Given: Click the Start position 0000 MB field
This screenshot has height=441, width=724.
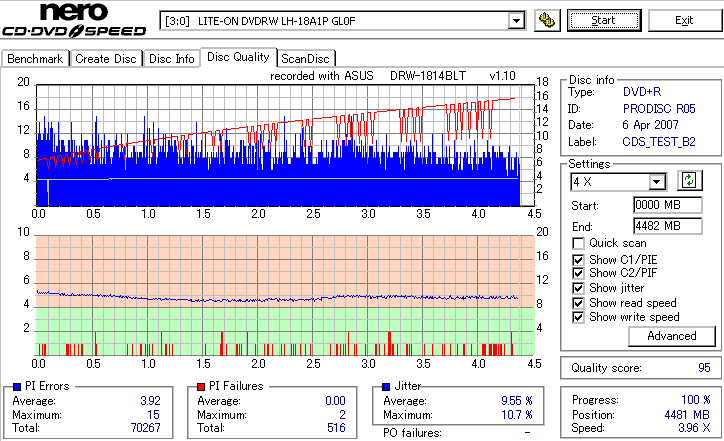Looking at the screenshot, I should [x=668, y=205].
